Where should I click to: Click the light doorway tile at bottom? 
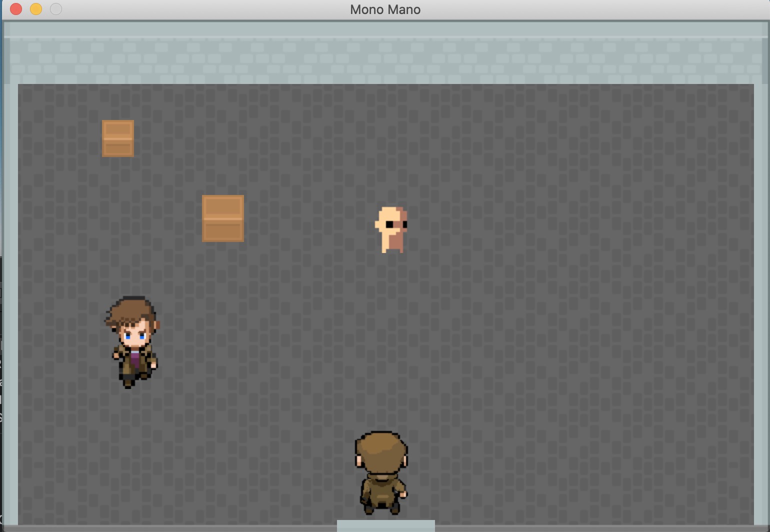(385, 525)
